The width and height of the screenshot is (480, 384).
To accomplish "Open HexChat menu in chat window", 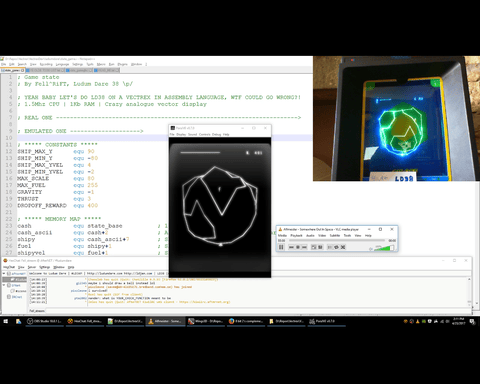I will [x=9, y=267].
